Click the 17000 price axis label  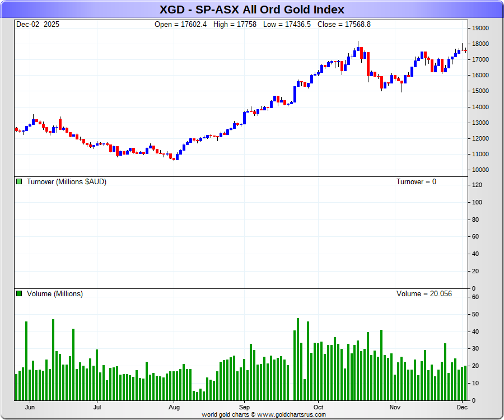(480, 60)
